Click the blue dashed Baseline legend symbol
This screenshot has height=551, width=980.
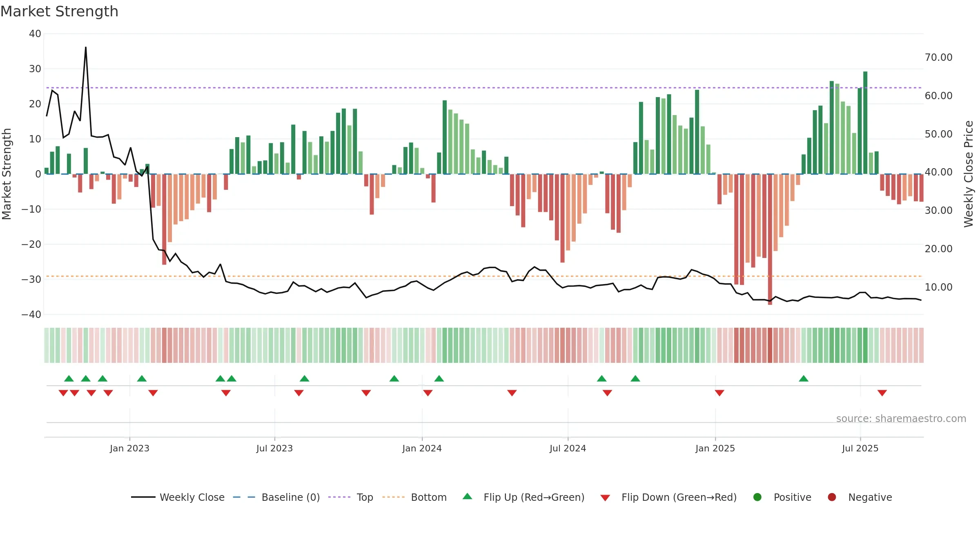coord(244,497)
